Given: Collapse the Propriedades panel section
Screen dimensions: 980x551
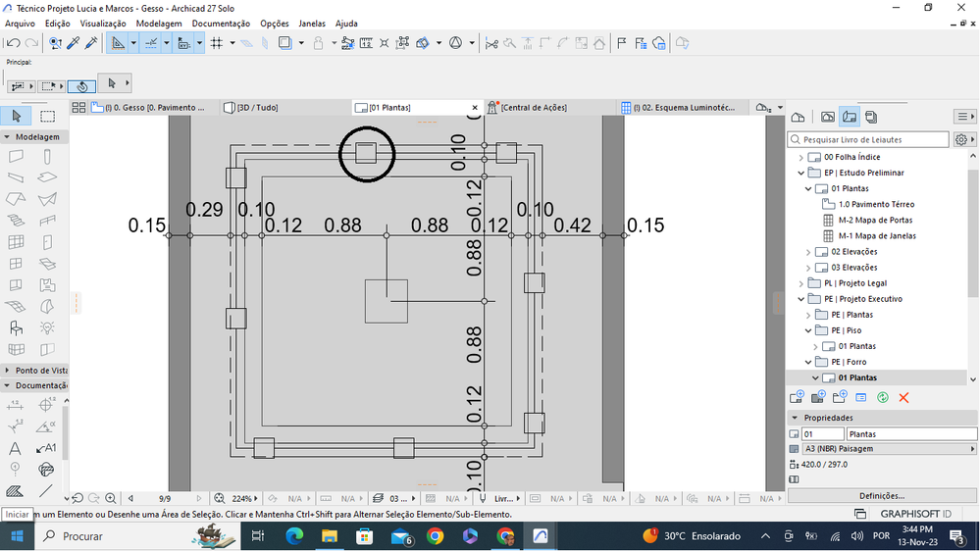Looking at the screenshot, I should click(x=795, y=418).
